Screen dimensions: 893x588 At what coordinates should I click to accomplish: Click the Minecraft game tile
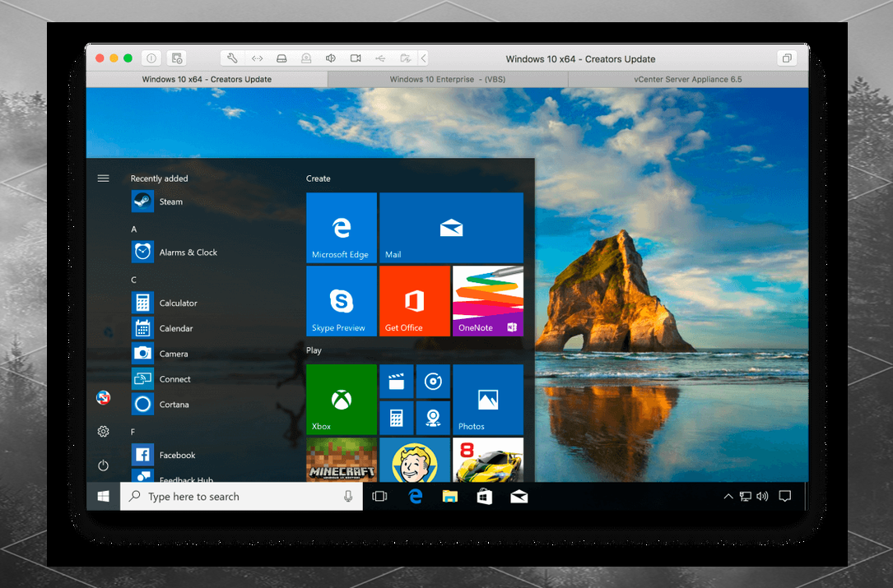tap(341, 460)
